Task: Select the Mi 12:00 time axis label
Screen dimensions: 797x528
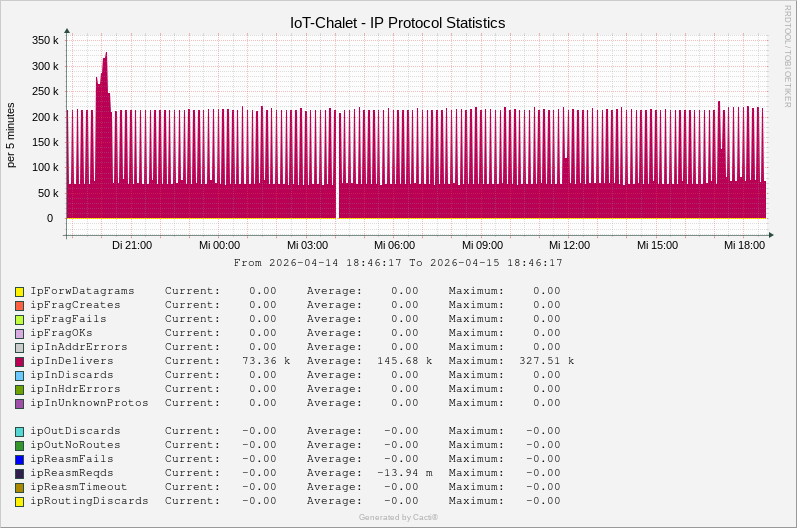Action: [569, 245]
